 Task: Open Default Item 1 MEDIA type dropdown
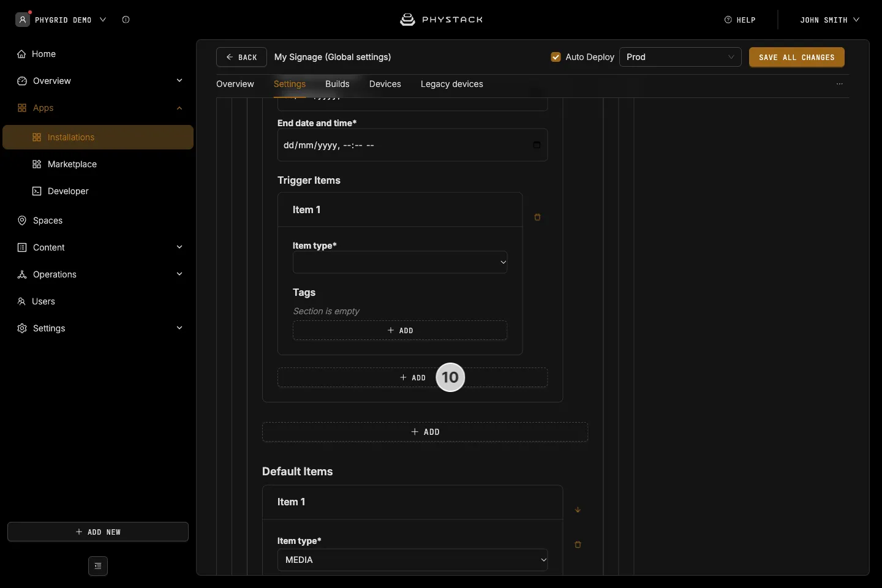413,560
